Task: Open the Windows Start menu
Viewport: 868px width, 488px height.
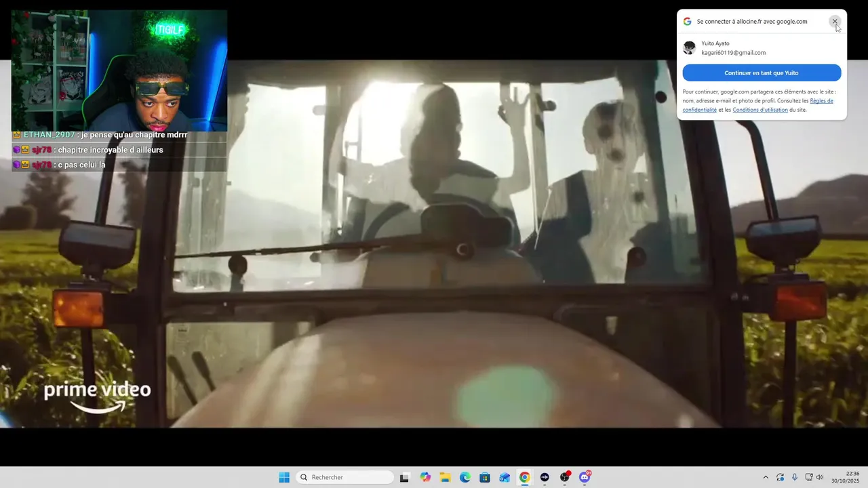Action: point(284,477)
